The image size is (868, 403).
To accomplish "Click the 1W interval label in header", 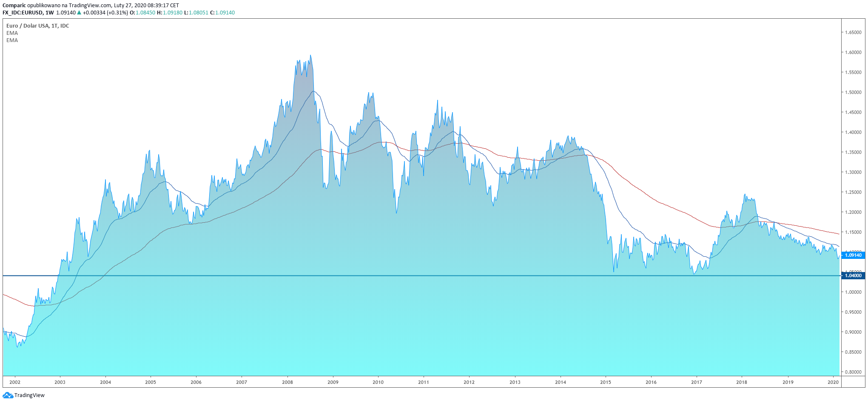I will pos(50,13).
